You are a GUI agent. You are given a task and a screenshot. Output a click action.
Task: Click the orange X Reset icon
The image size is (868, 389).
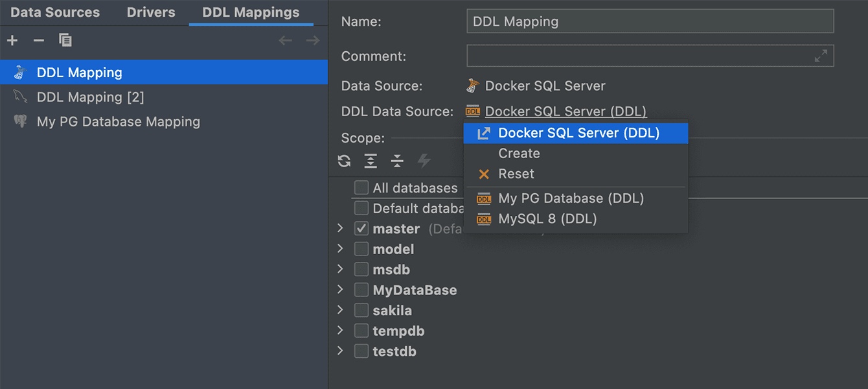484,174
